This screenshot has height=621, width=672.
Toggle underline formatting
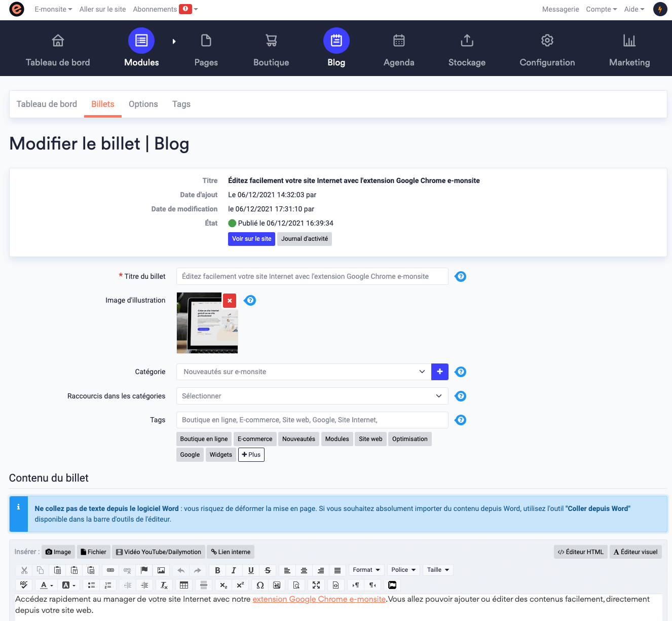coord(251,570)
